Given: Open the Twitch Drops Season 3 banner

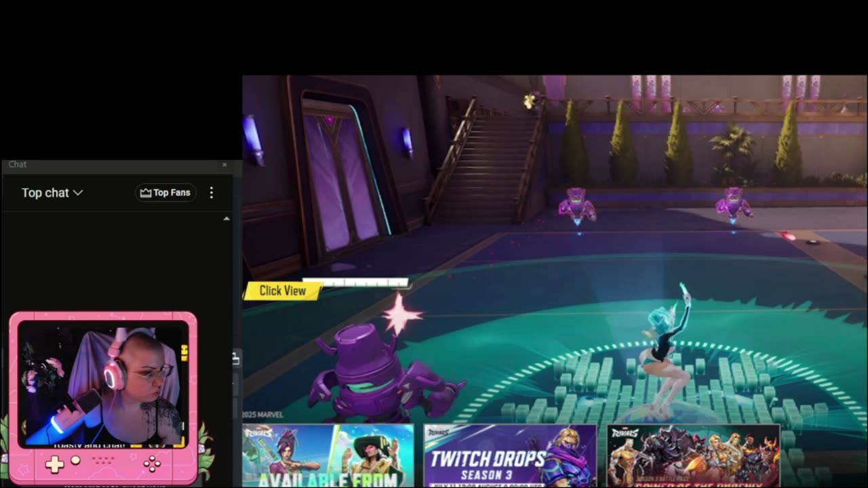Looking at the screenshot, I should [510, 455].
